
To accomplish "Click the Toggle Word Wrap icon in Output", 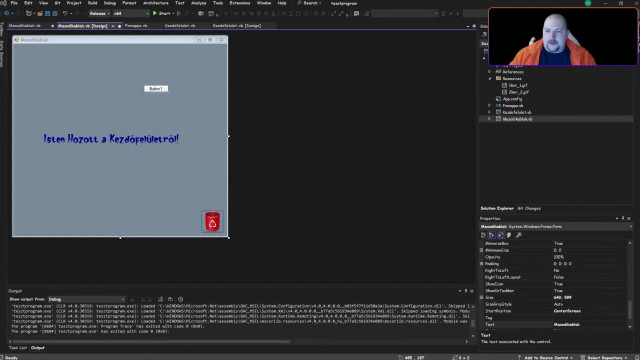I will click(170, 299).
